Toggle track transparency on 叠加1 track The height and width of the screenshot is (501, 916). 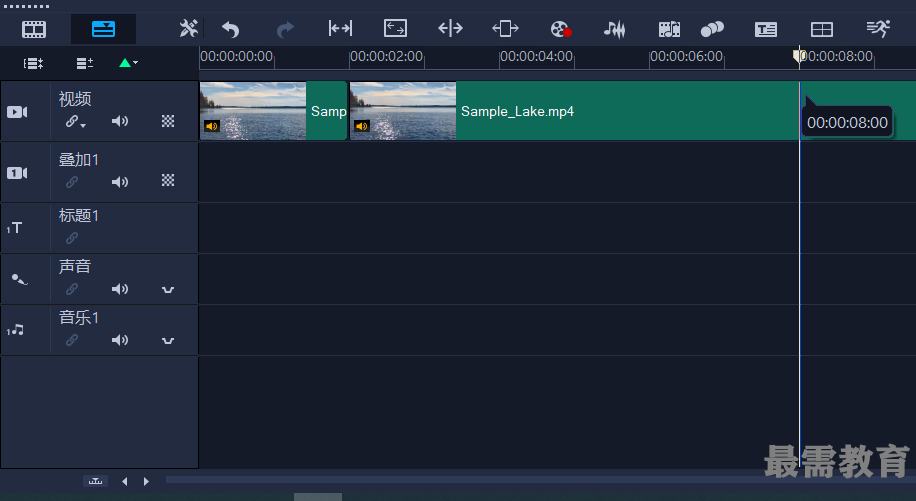coord(168,180)
